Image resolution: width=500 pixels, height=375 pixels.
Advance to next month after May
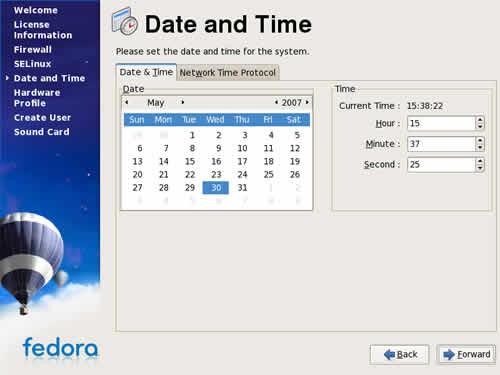click(x=182, y=102)
